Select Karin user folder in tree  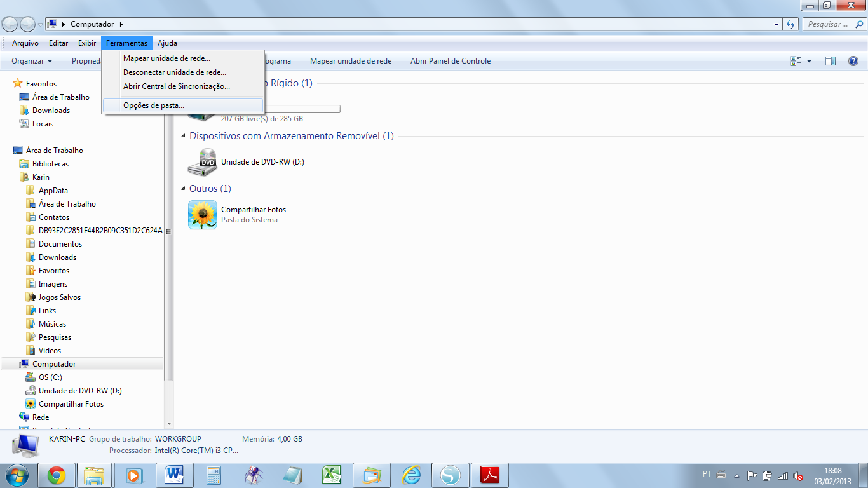[41, 177]
